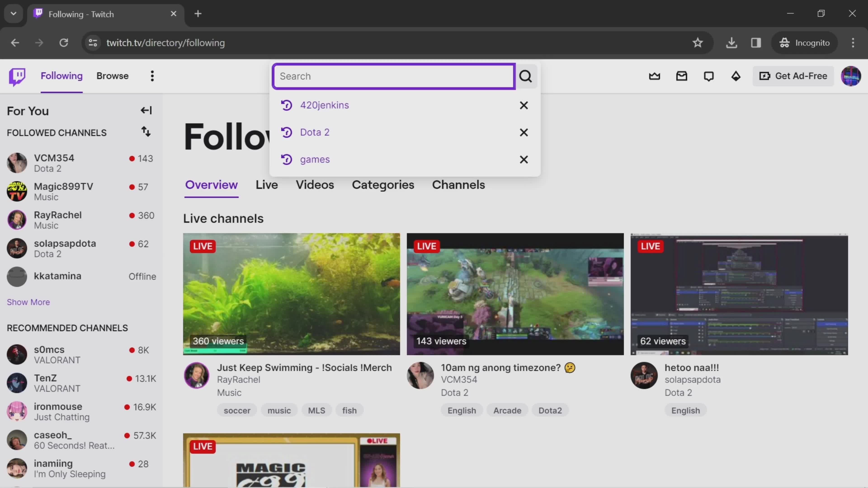Click the fish tag
868x488 pixels.
coord(349,410)
